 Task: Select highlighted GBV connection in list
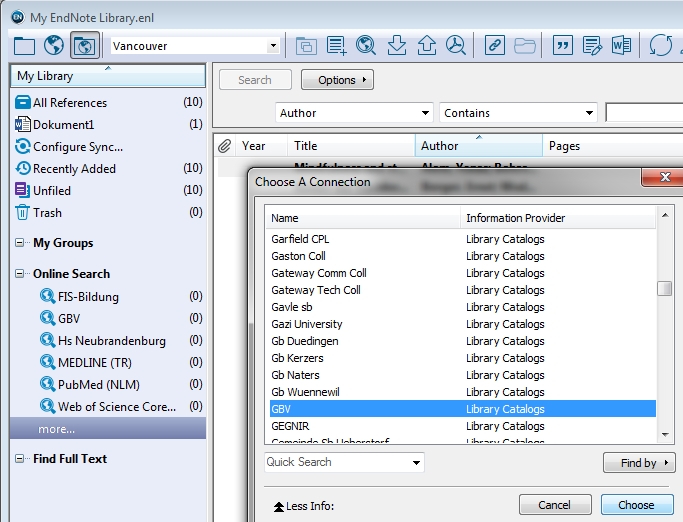463,409
